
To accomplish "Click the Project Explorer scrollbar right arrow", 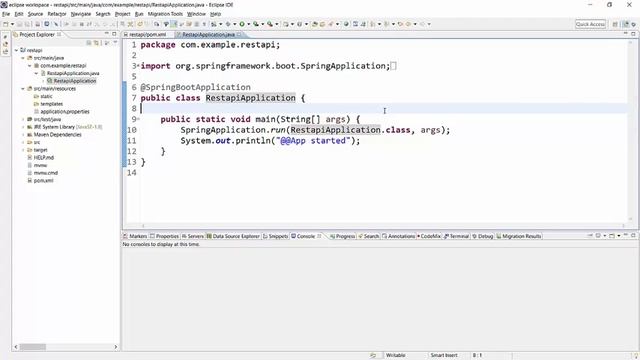I will pyautogui.click(x=116, y=347).
